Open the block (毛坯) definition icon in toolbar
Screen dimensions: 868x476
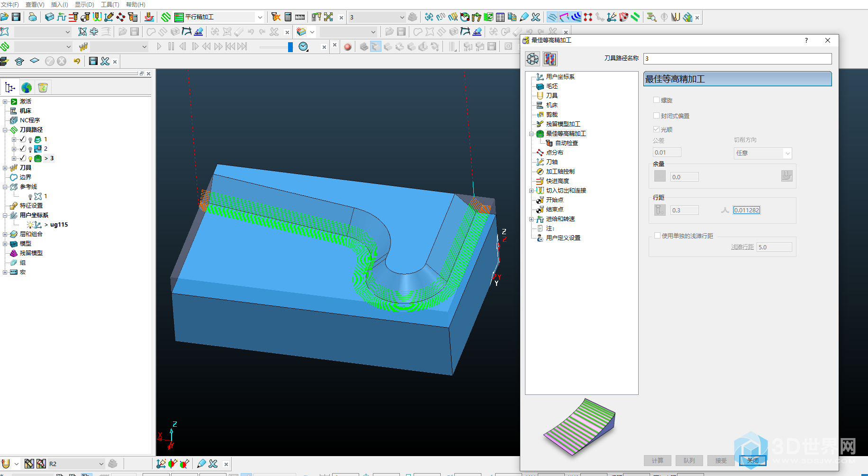[49, 17]
